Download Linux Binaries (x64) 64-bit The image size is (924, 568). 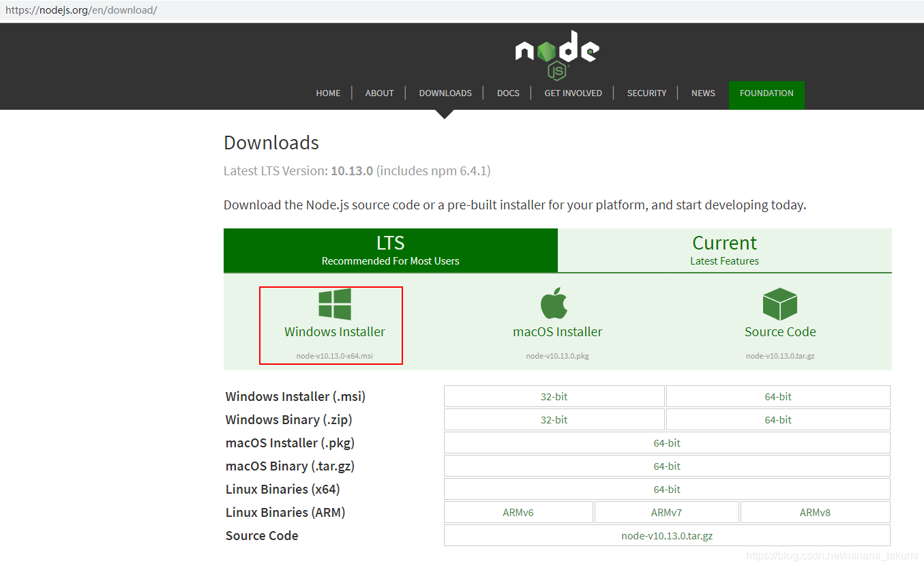pos(667,490)
